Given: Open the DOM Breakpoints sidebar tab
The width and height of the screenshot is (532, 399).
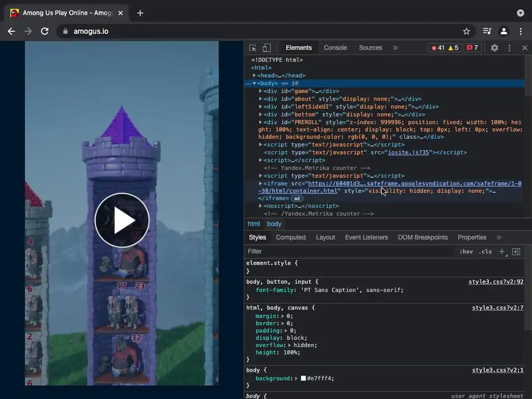Looking at the screenshot, I should pyautogui.click(x=423, y=237).
